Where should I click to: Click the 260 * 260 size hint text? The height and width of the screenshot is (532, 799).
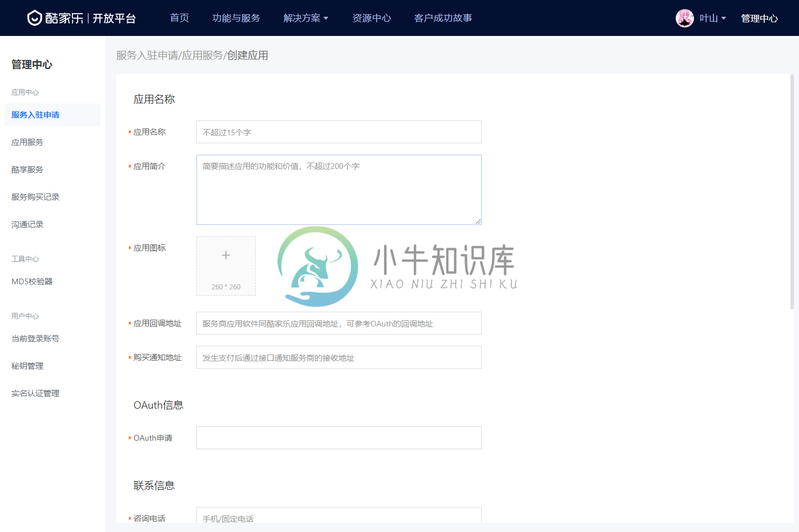tap(226, 287)
